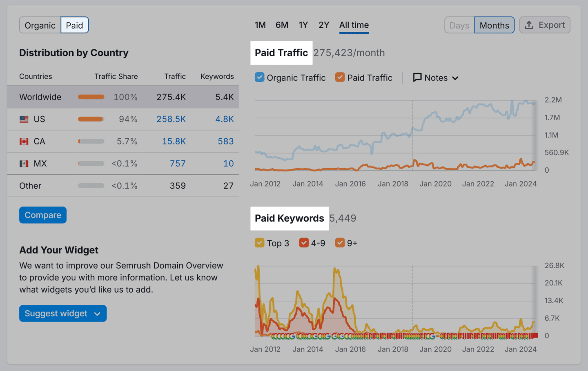Uncheck the 4-9 positions checkbox

coord(304,242)
